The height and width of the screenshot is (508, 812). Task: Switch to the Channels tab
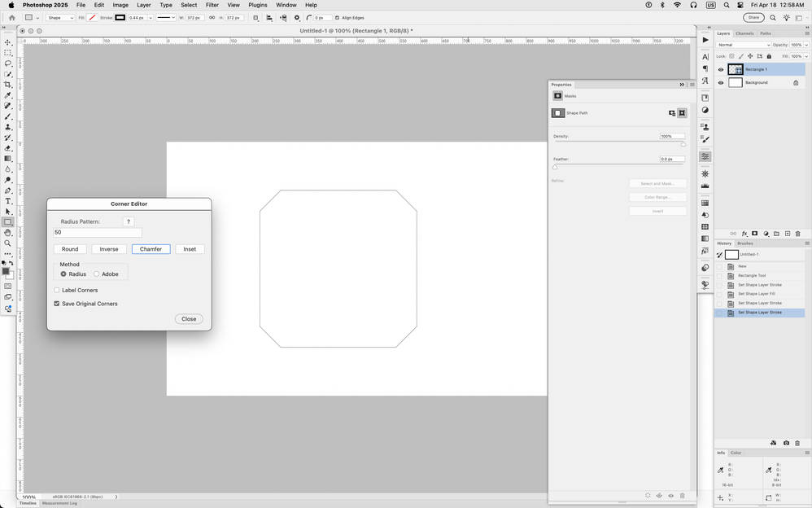(744, 33)
